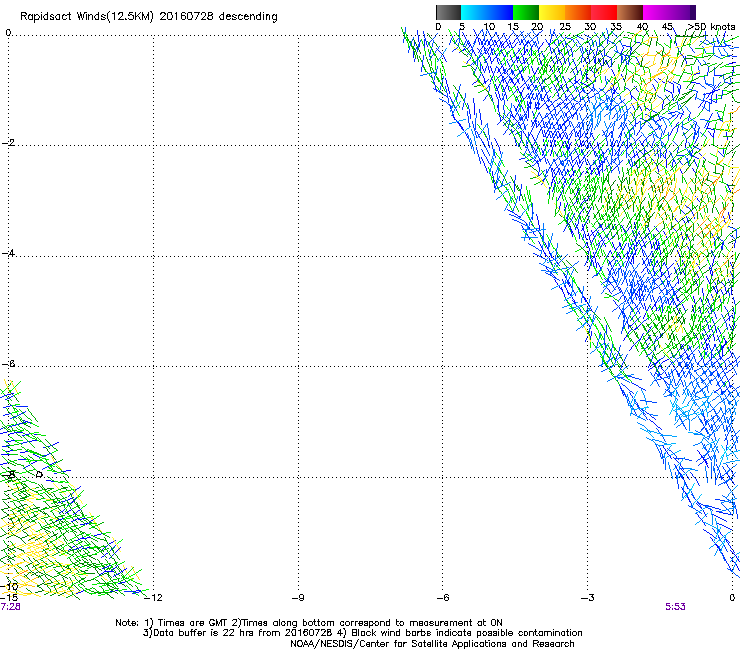The image size is (740, 650).
Task: Click the green 15–20 knots colorbar segment
Action: click(x=526, y=12)
